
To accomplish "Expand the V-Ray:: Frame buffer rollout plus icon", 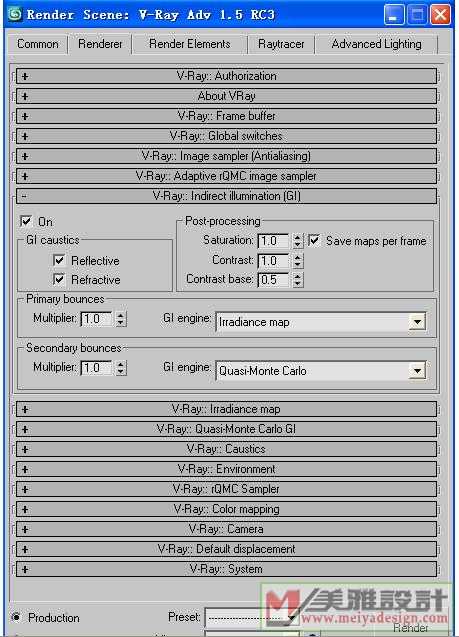I will pos(25,116).
